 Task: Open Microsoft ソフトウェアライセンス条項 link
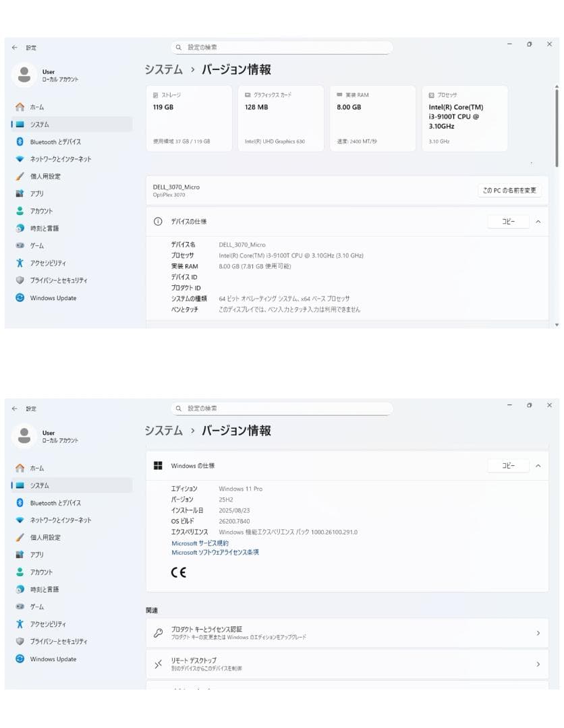click(215, 553)
